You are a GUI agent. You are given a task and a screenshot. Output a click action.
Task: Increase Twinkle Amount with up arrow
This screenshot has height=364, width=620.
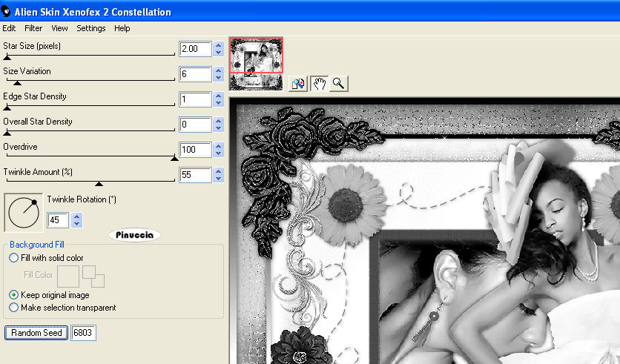218,171
